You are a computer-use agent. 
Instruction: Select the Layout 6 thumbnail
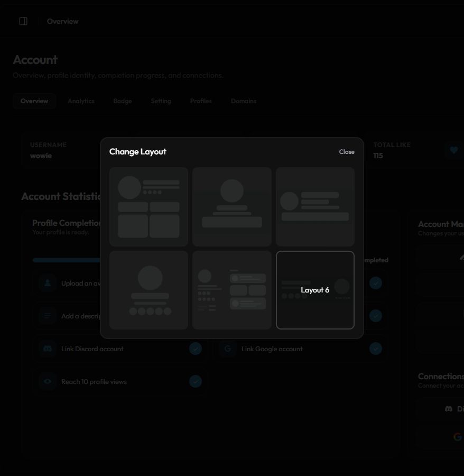tap(315, 290)
